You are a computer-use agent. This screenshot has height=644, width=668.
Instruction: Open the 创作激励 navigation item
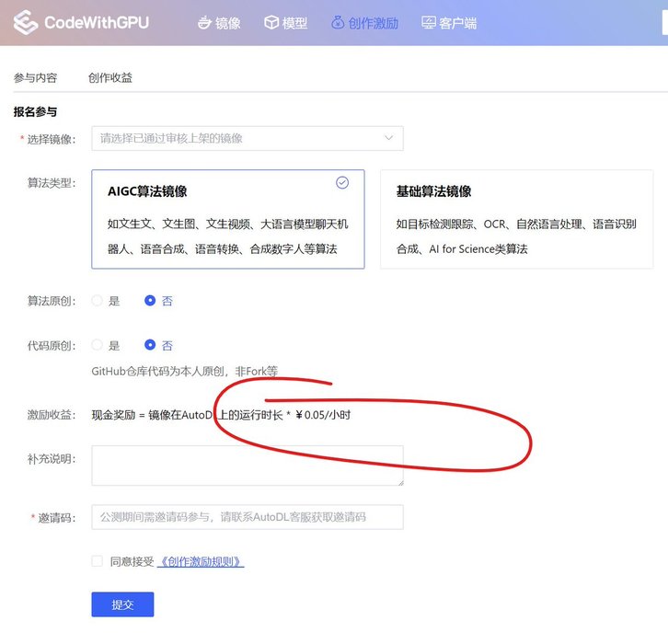coord(364,23)
